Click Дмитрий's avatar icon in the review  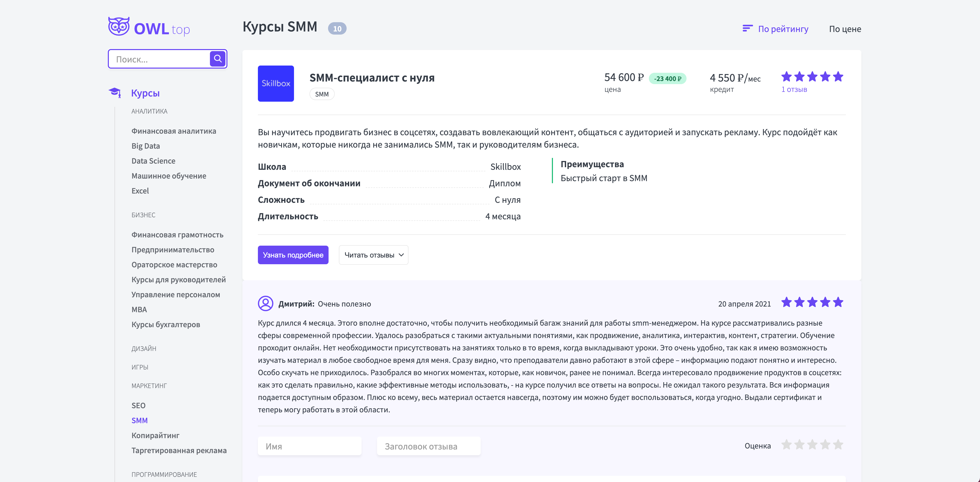tap(266, 304)
